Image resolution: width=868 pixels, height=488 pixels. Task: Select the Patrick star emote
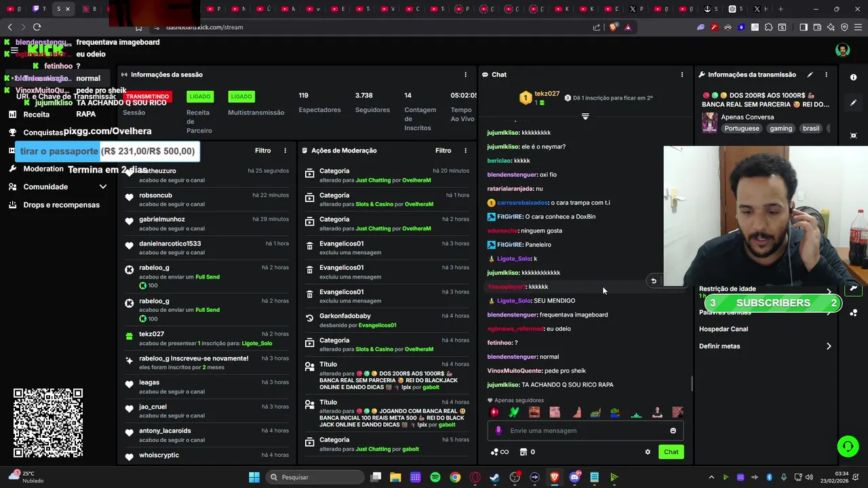(x=576, y=412)
